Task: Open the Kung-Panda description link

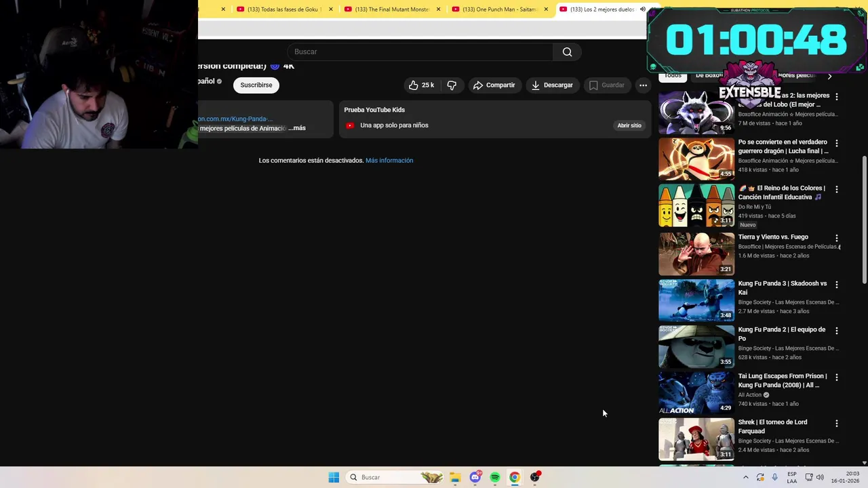Action: pos(235,119)
